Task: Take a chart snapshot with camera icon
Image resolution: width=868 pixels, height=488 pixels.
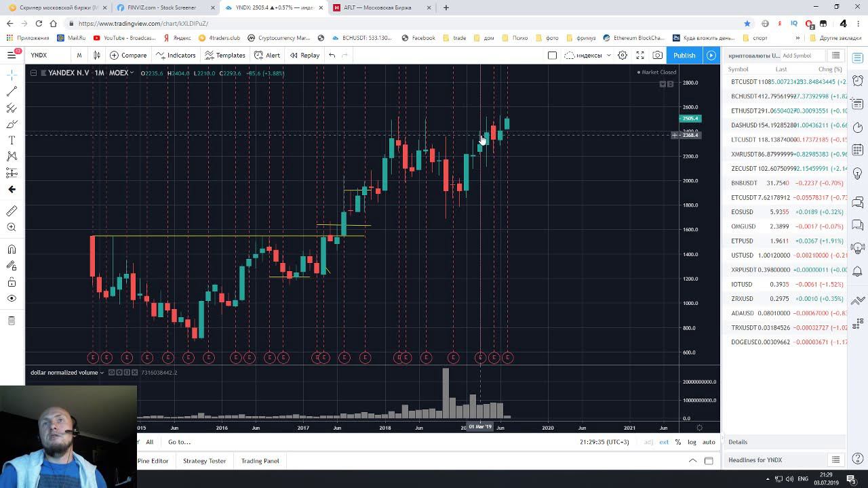Action: click(x=657, y=55)
